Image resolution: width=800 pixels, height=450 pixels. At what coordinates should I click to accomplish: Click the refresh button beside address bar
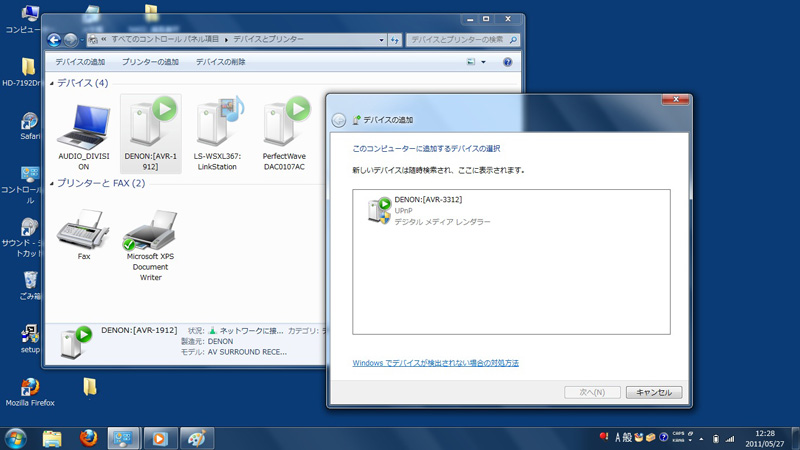coord(394,40)
